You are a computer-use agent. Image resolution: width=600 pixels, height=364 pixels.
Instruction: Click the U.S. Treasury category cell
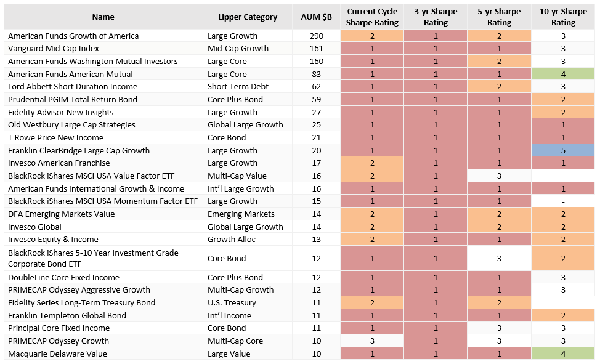[231, 303]
